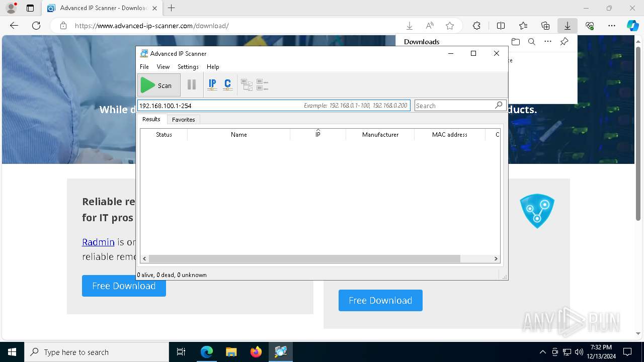This screenshot has width=644, height=362.
Task: Refresh the Edge browser page
Action: pos(36,26)
